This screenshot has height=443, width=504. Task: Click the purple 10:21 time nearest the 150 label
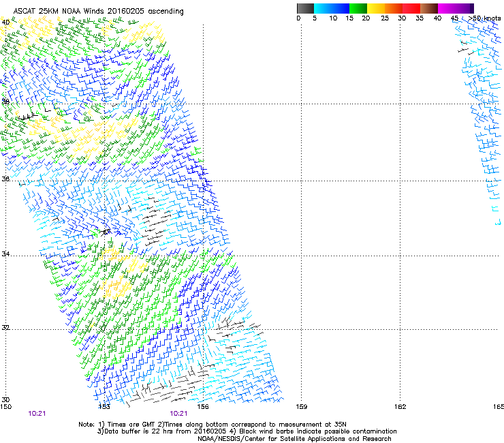coord(37,414)
